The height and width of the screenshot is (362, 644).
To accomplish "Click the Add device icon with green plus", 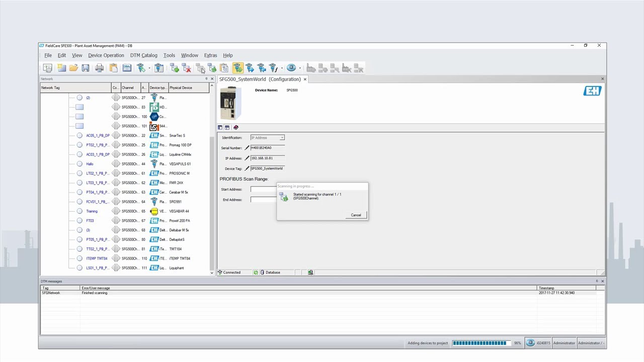I will point(175,68).
